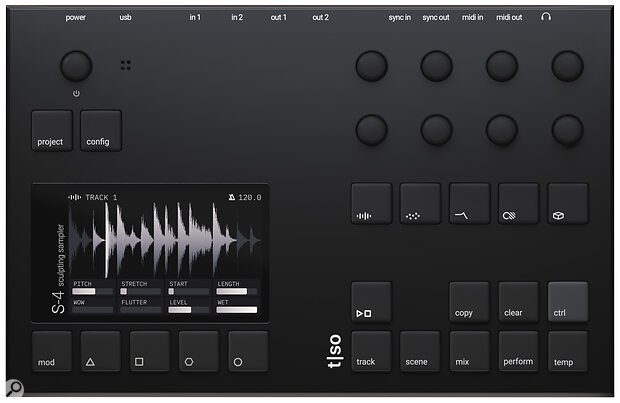Click the temp button
Screen dimensions: 620x403
click(x=568, y=351)
